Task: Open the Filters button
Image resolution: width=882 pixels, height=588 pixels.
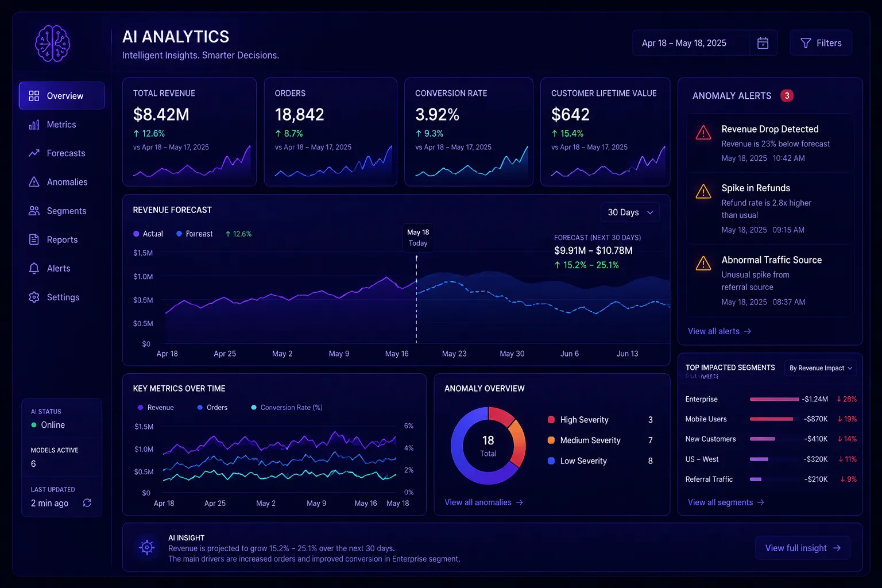Action: 821,43
